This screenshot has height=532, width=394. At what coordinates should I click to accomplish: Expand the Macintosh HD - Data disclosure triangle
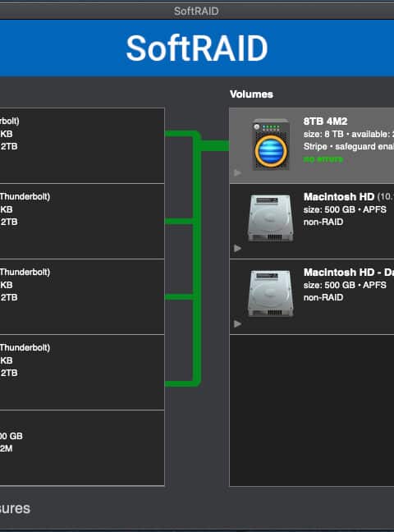click(x=237, y=323)
